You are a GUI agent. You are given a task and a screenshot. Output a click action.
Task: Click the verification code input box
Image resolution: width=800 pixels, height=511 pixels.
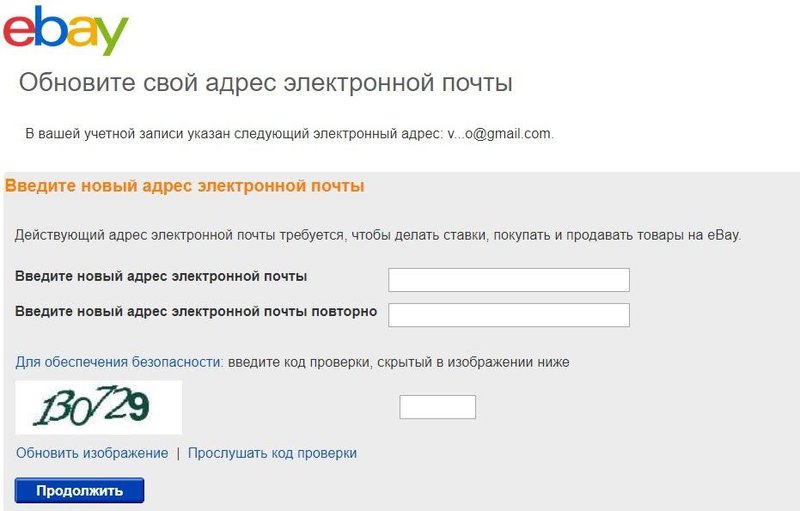(437, 407)
